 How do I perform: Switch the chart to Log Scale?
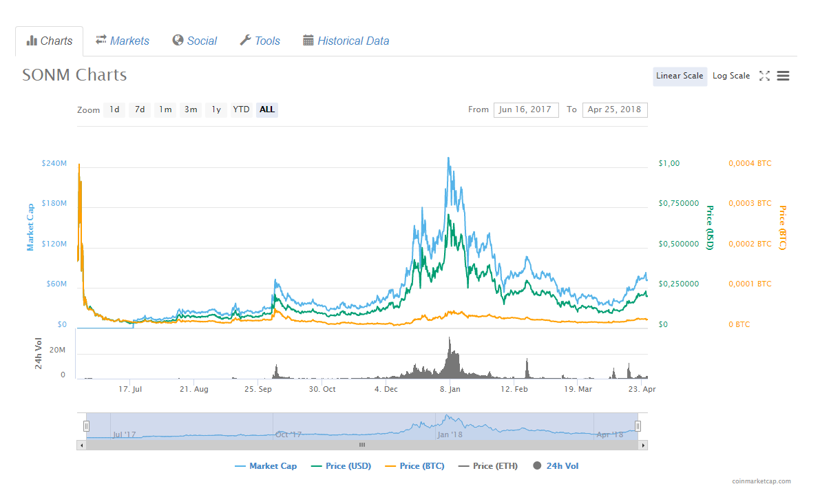coord(731,76)
